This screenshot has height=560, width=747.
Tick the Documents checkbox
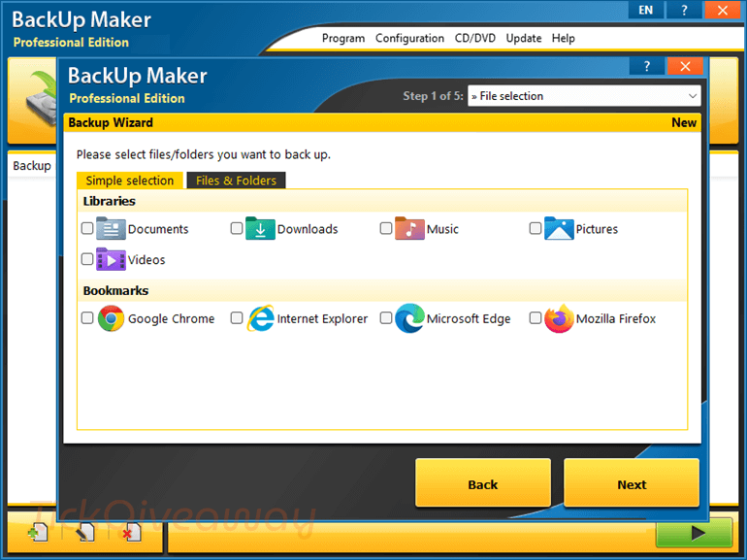point(87,228)
